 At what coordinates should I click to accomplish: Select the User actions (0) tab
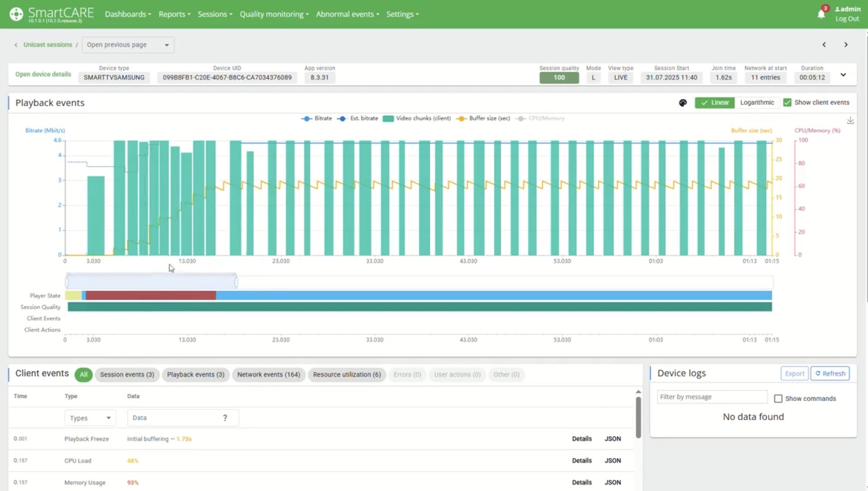(x=457, y=374)
